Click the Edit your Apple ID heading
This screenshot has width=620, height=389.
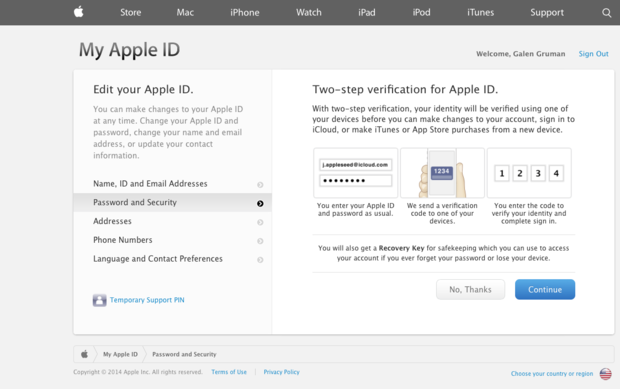[x=143, y=90]
